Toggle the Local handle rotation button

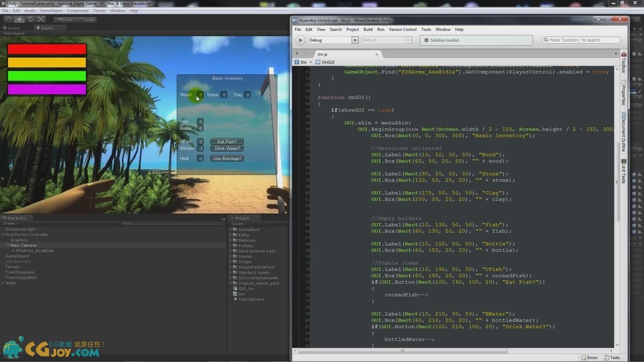(x=86, y=20)
